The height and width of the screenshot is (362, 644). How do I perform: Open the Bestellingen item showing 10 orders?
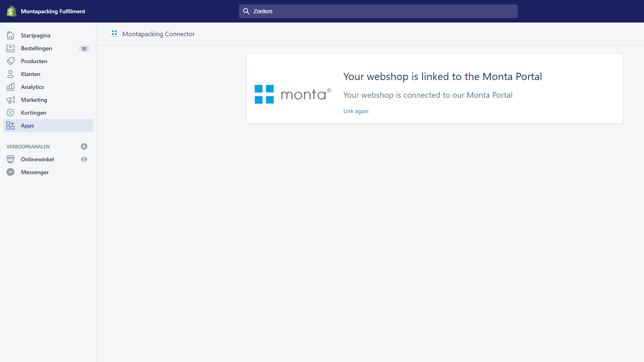pos(37,48)
